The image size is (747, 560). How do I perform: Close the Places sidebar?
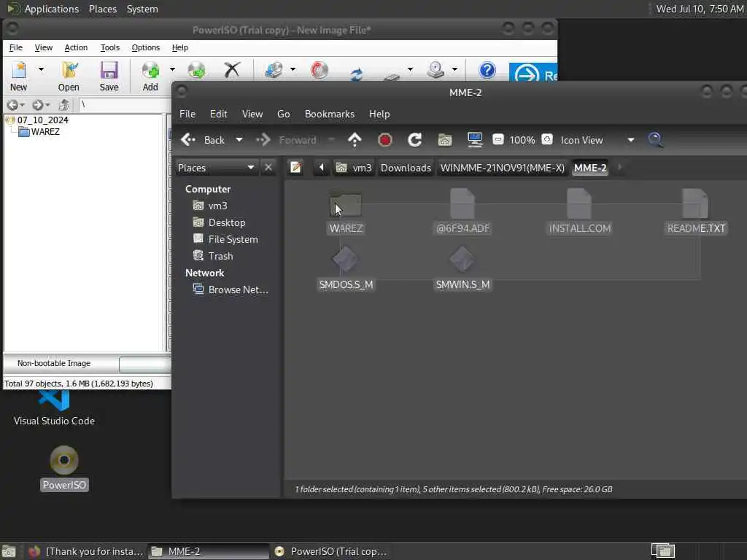tap(268, 168)
